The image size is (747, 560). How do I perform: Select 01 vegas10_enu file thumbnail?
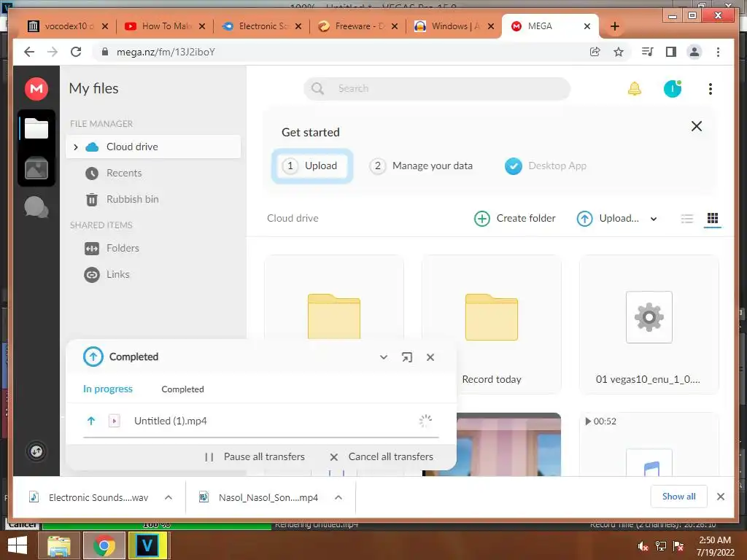649,324
